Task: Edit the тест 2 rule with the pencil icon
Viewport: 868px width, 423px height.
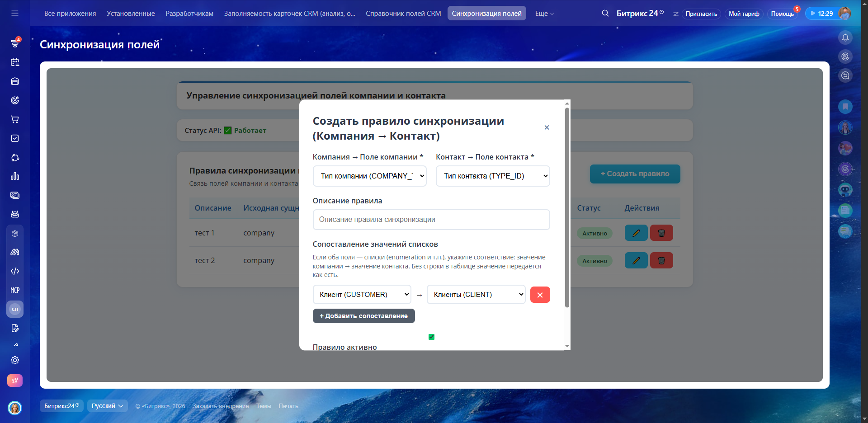Action: [x=636, y=260]
